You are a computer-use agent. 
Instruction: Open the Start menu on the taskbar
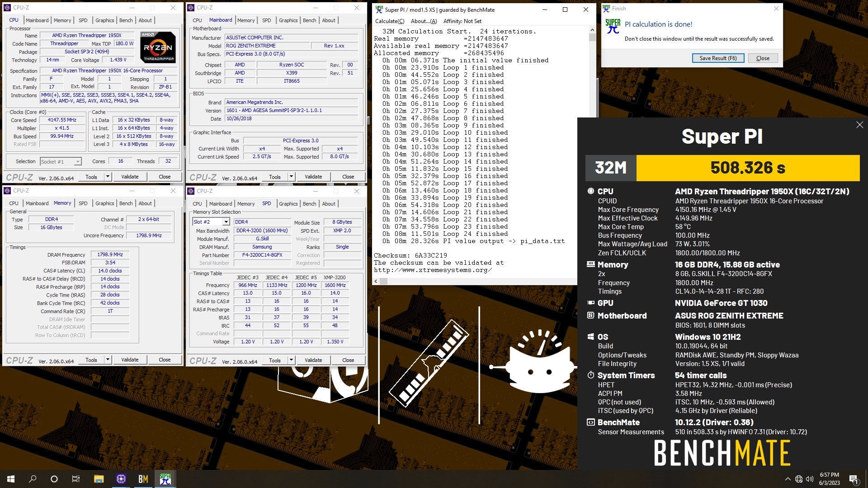tap(11, 479)
